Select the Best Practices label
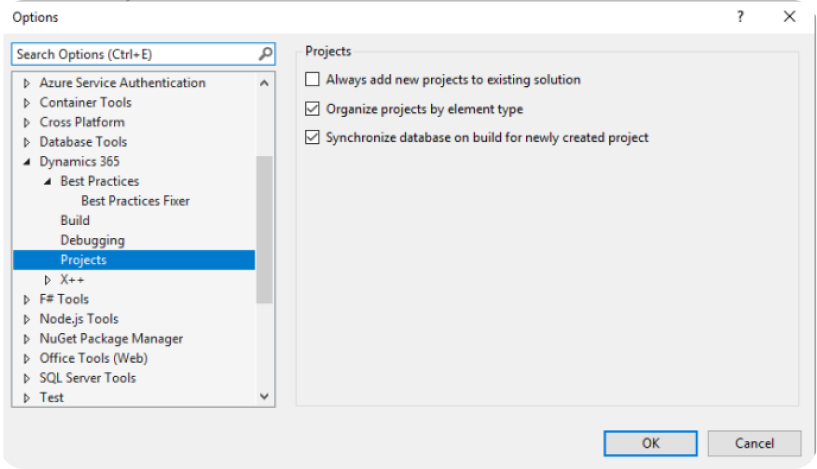 [100, 181]
